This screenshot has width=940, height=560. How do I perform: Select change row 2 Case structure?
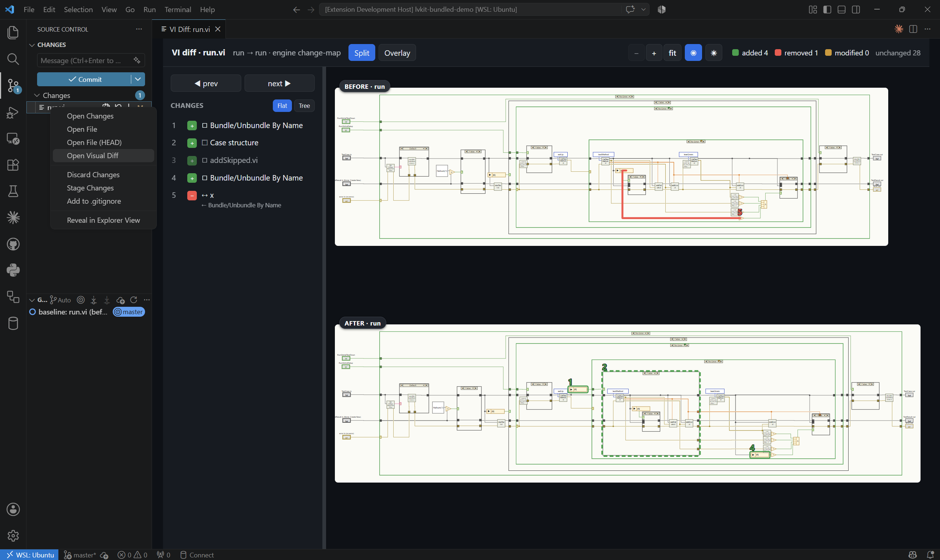tap(242, 143)
